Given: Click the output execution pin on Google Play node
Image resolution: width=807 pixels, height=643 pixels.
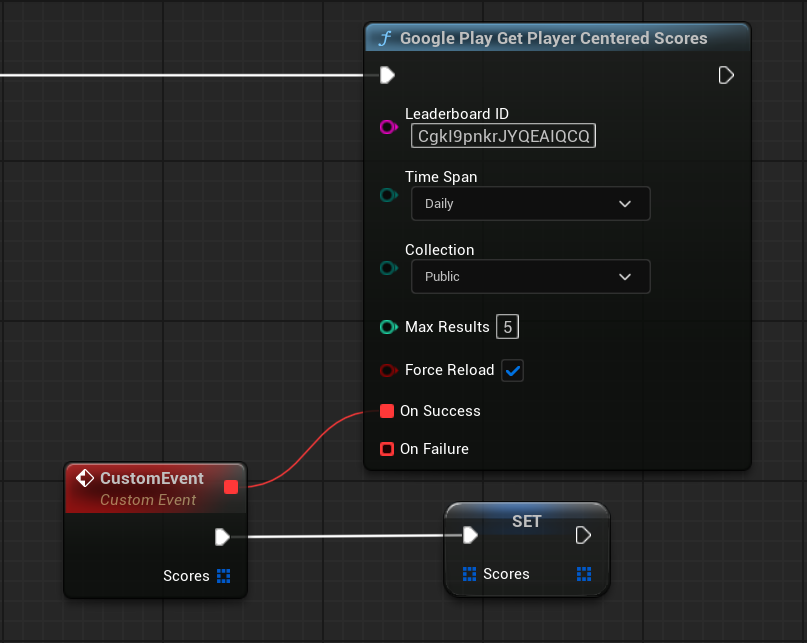Looking at the screenshot, I should 727,75.
